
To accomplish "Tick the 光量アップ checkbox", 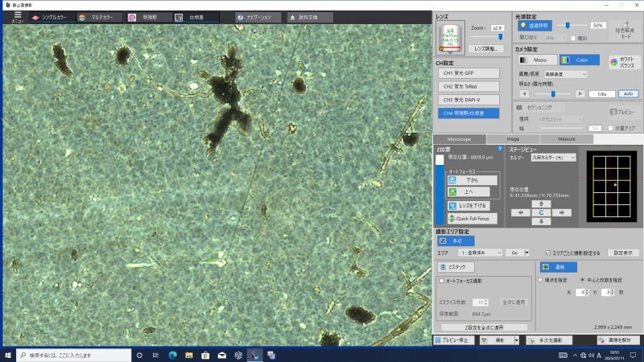I will click(x=611, y=129).
